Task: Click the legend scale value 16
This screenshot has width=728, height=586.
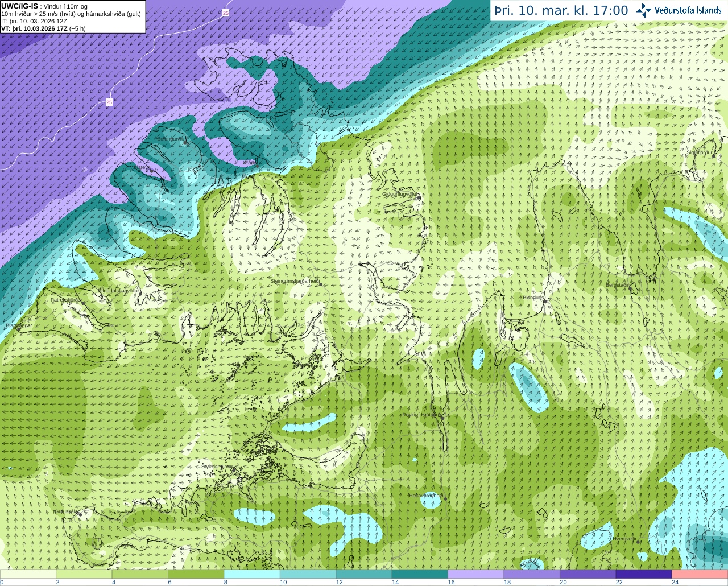Action: tap(451, 582)
